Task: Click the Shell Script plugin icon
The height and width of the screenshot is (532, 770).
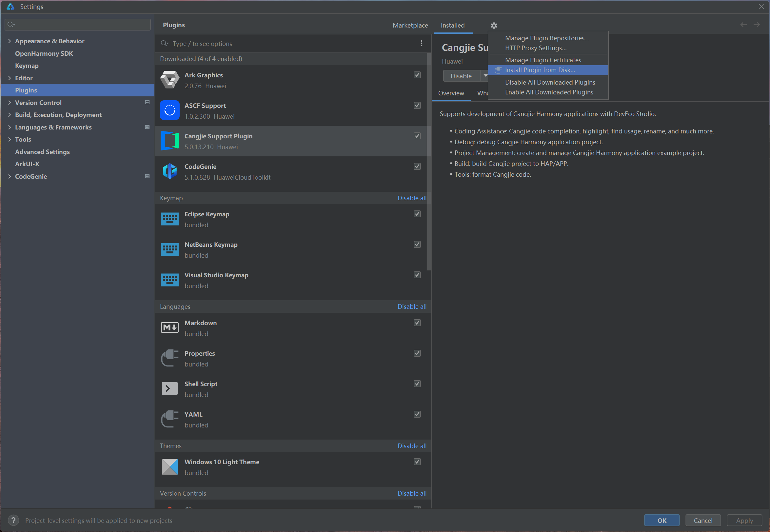Action: click(170, 389)
